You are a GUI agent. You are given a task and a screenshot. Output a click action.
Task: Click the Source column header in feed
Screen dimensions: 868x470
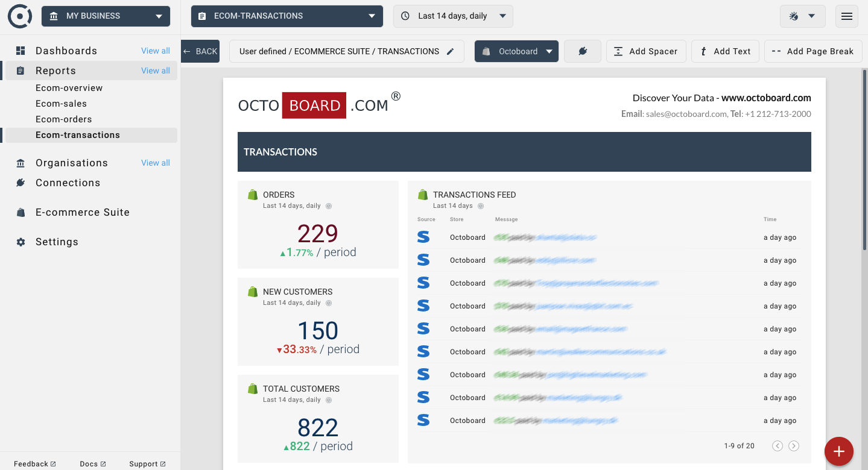coord(426,219)
